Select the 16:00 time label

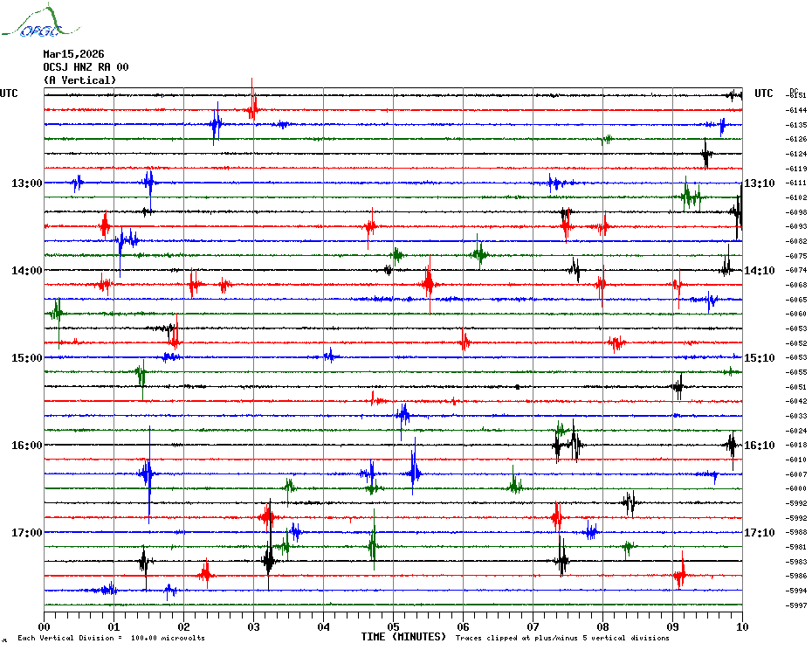[x=27, y=446]
